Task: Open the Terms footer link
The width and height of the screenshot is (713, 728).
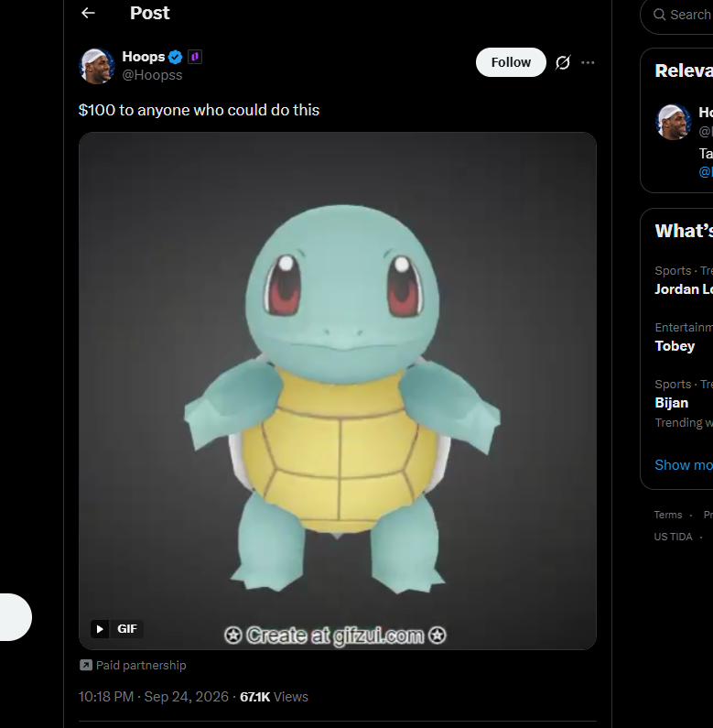Action: 668,515
